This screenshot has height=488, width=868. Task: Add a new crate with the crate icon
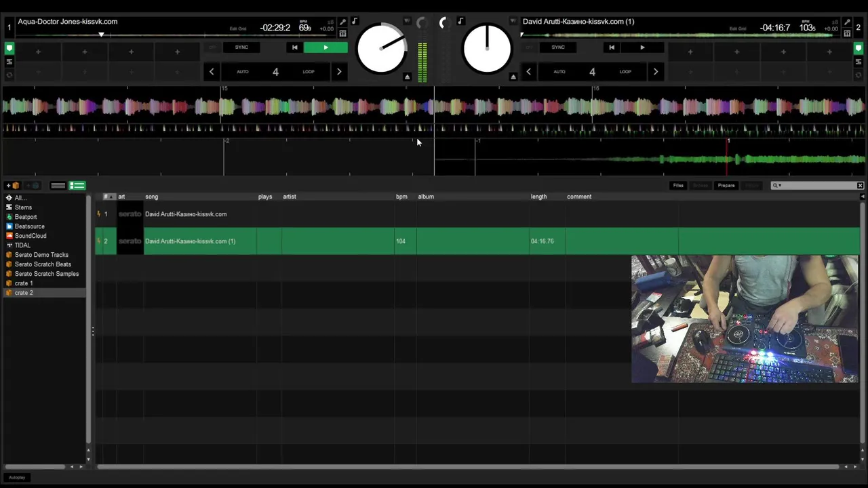13,186
